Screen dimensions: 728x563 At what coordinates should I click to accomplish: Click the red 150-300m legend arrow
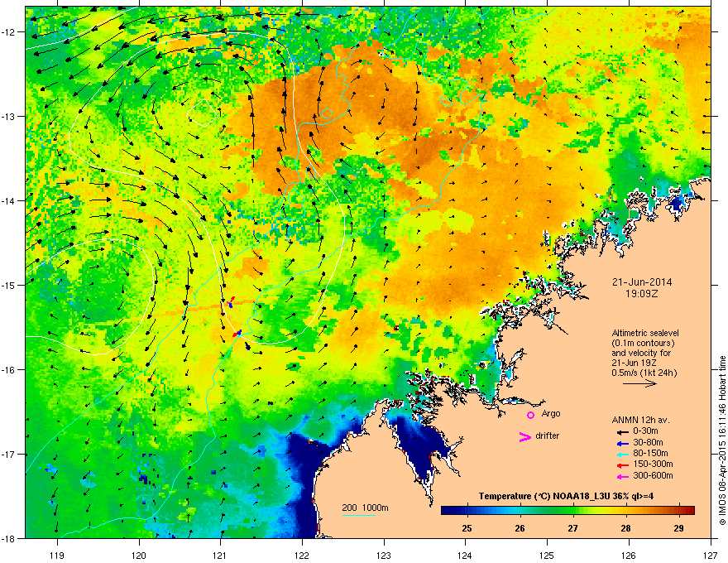[623, 465]
